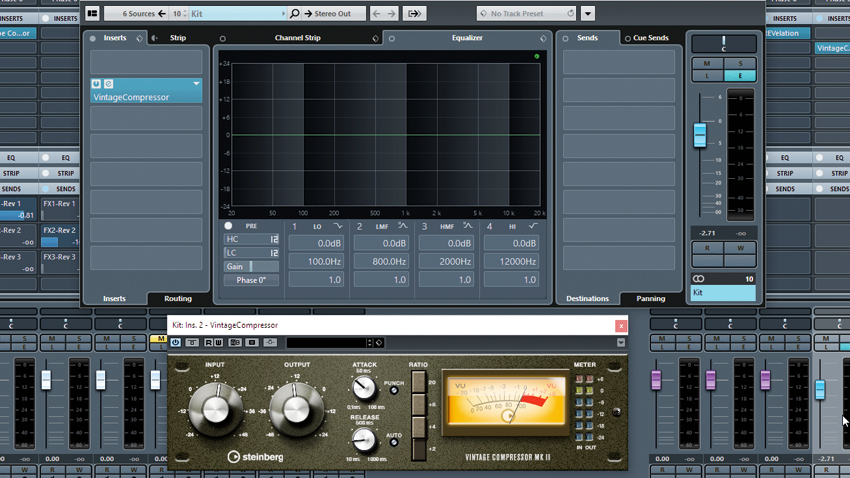Solo the Kit channel with S button
Viewport: 850px width, 478px height.
[x=740, y=63]
